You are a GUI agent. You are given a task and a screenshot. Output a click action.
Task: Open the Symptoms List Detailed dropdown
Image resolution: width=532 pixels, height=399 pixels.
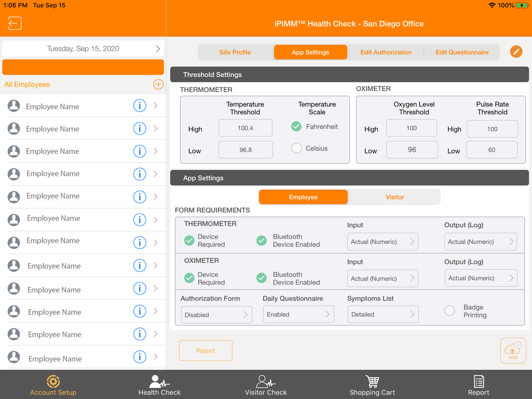383,314
